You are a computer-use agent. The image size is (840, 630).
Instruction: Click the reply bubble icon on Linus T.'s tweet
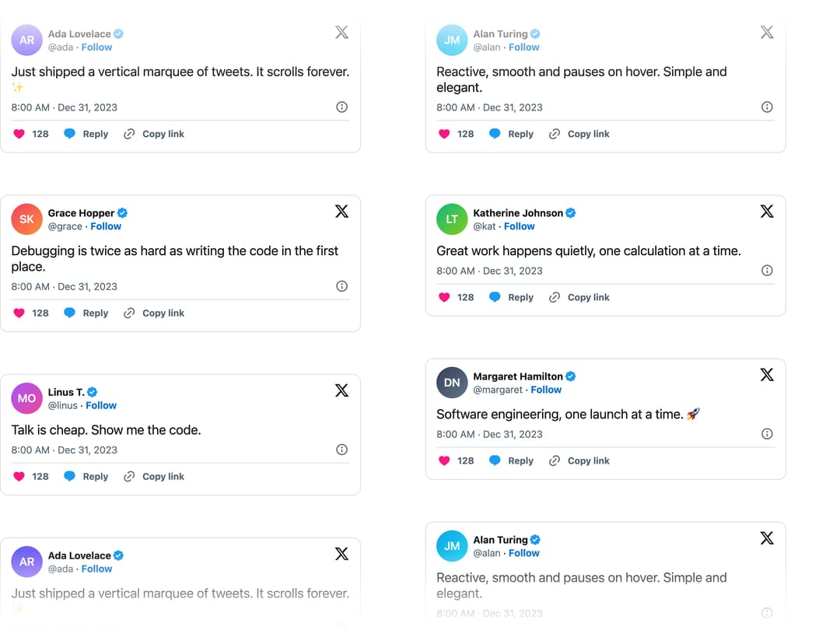click(70, 476)
